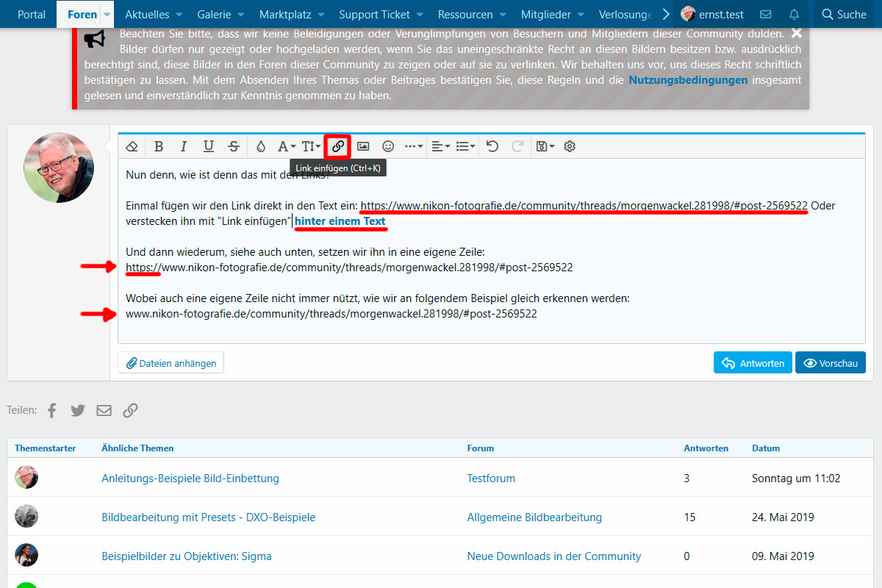The image size is (882, 588).
Task: Open the font family dropdown
Action: tap(286, 146)
